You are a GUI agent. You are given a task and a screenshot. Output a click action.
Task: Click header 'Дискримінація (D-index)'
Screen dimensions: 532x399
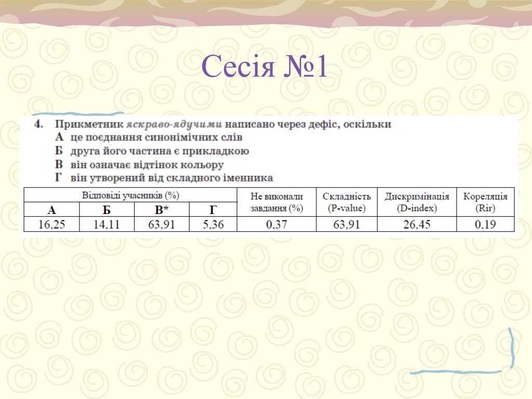click(x=417, y=202)
